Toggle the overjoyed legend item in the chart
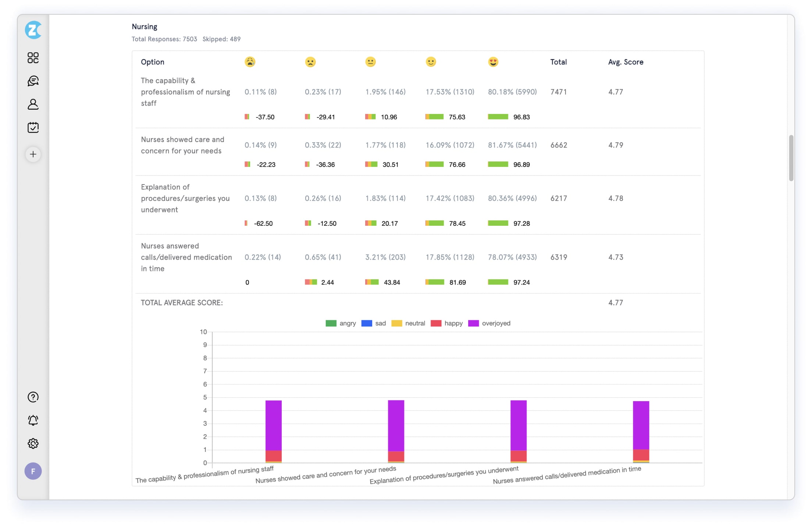The width and height of the screenshot is (812, 528). coord(489,323)
